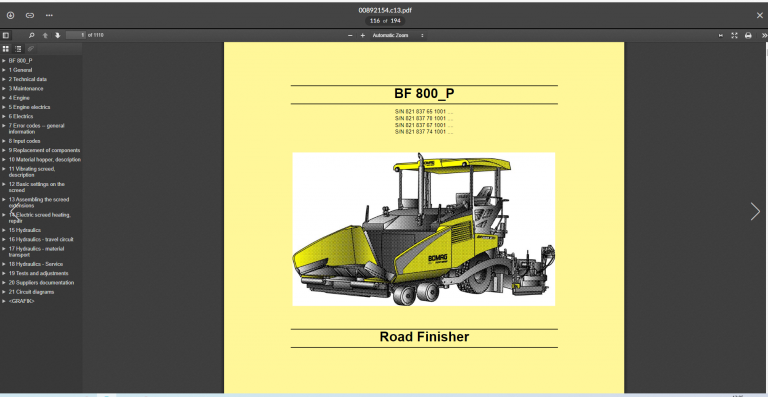This screenshot has height=397, width=768.
Task: Click the page number input field
Action: (x=76, y=35)
